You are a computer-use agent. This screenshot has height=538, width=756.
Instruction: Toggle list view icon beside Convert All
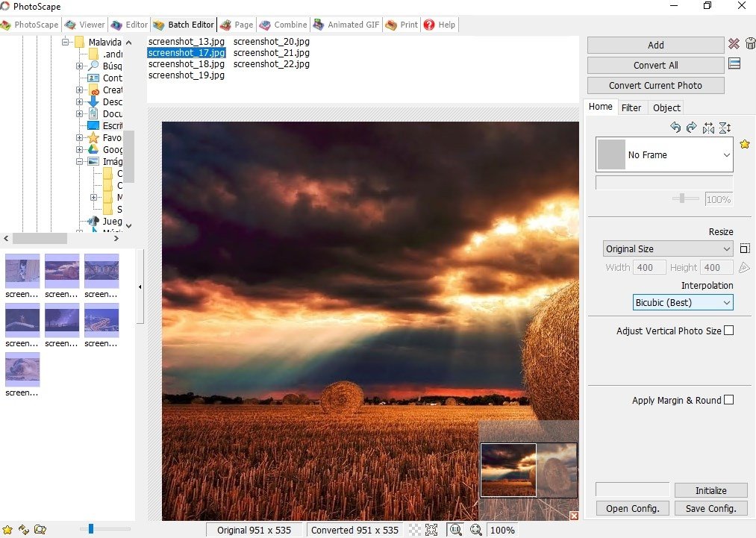[x=734, y=63]
